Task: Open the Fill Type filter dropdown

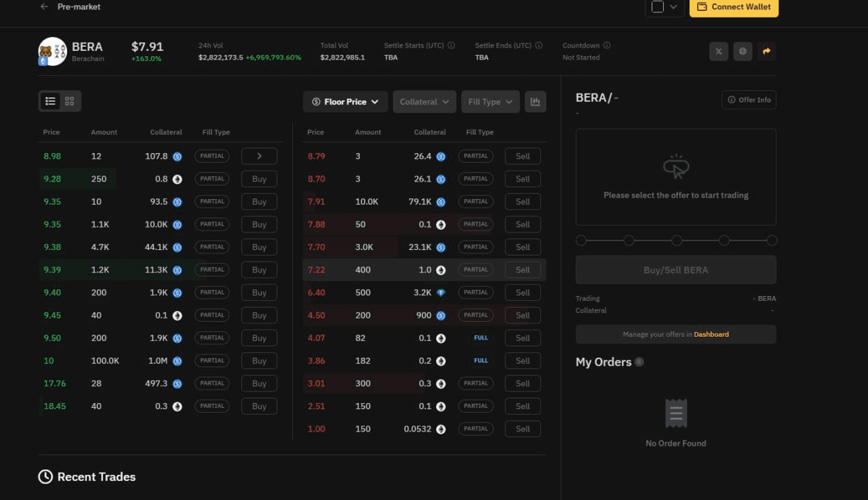Action: (x=490, y=102)
